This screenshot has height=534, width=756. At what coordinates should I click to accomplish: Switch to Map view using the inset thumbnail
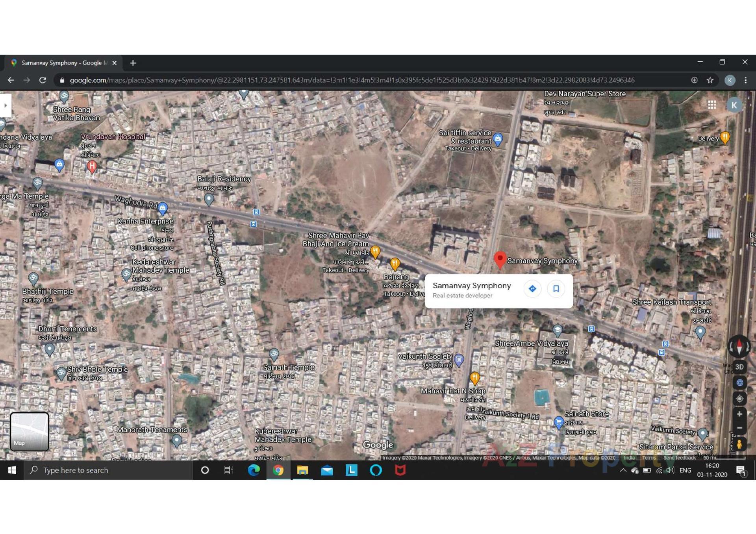[x=30, y=432]
